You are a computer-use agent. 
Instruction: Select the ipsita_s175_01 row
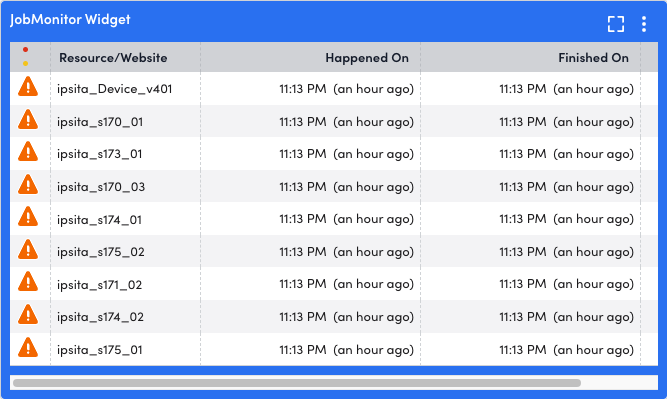(x=334, y=349)
